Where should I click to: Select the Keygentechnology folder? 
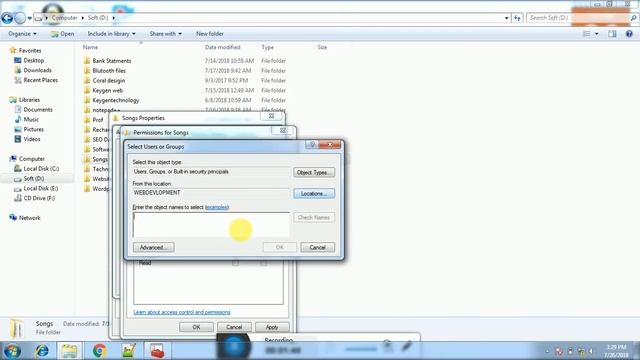pyautogui.click(x=116, y=100)
